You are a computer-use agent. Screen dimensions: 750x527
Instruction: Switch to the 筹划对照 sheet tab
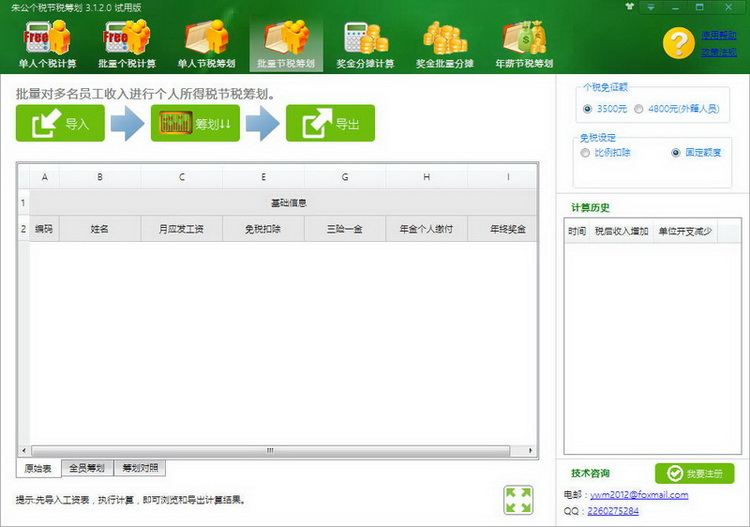[140, 468]
